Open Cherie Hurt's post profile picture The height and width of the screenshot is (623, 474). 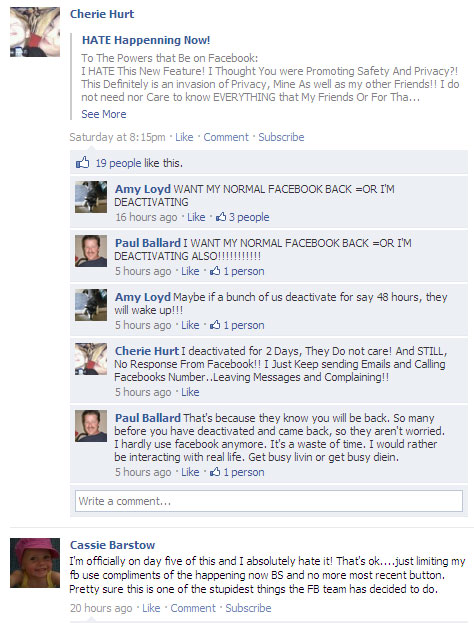(35, 32)
